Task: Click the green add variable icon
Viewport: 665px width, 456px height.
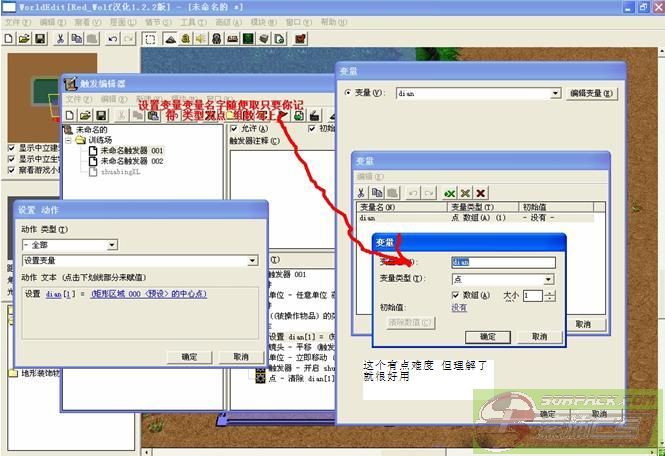Action: pos(449,192)
